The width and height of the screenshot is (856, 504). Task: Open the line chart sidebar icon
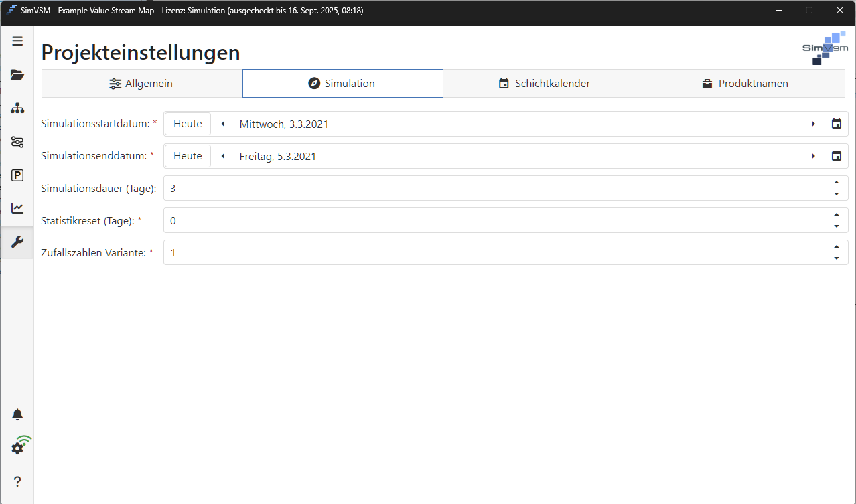click(17, 208)
